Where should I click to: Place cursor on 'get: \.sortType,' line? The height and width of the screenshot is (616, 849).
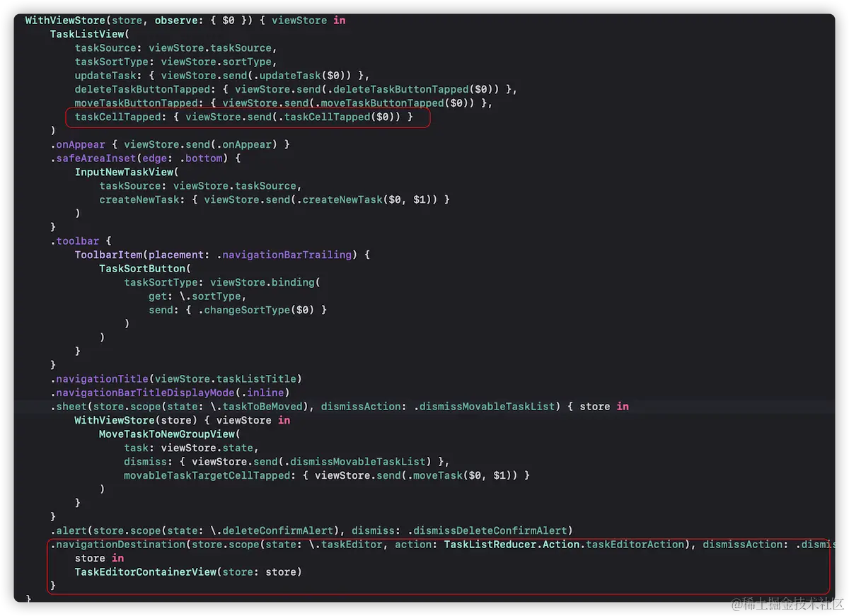click(x=197, y=296)
